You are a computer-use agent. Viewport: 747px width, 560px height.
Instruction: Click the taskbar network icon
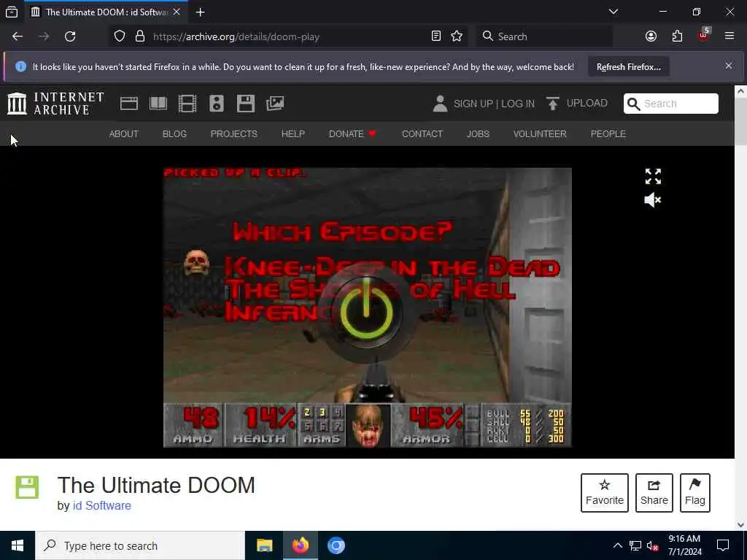[x=635, y=545]
